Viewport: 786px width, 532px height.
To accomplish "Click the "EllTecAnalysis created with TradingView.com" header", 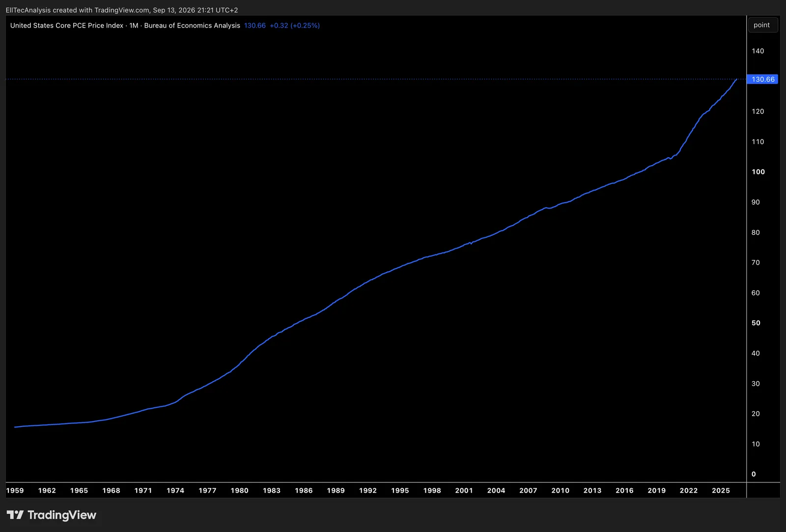I will [x=78, y=10].
